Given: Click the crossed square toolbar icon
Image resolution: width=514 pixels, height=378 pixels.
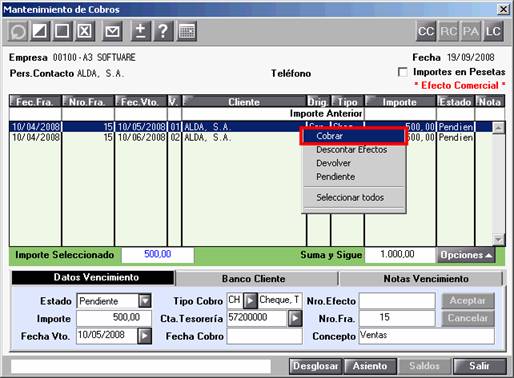Looking at the screenshot, I should (x=85, y=31).
